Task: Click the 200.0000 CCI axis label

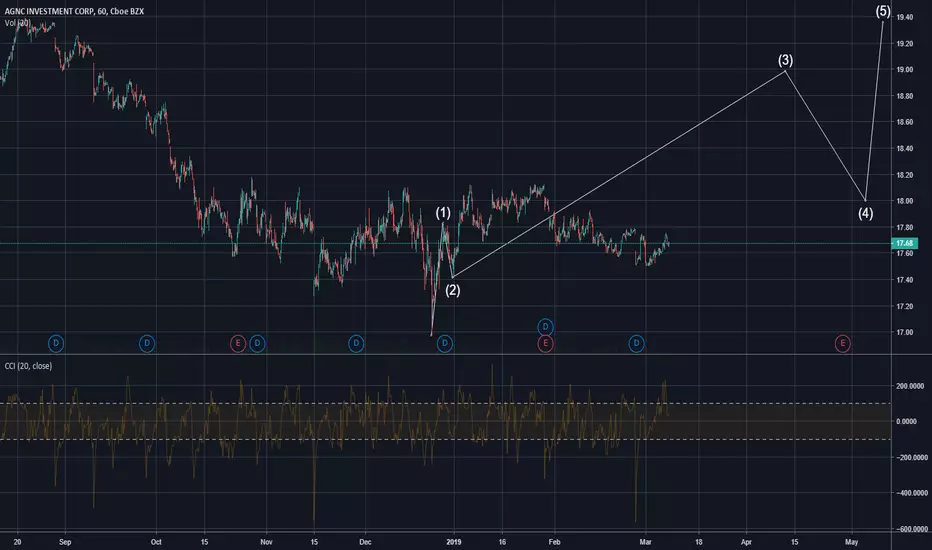Action: click(x=910, y=386)
